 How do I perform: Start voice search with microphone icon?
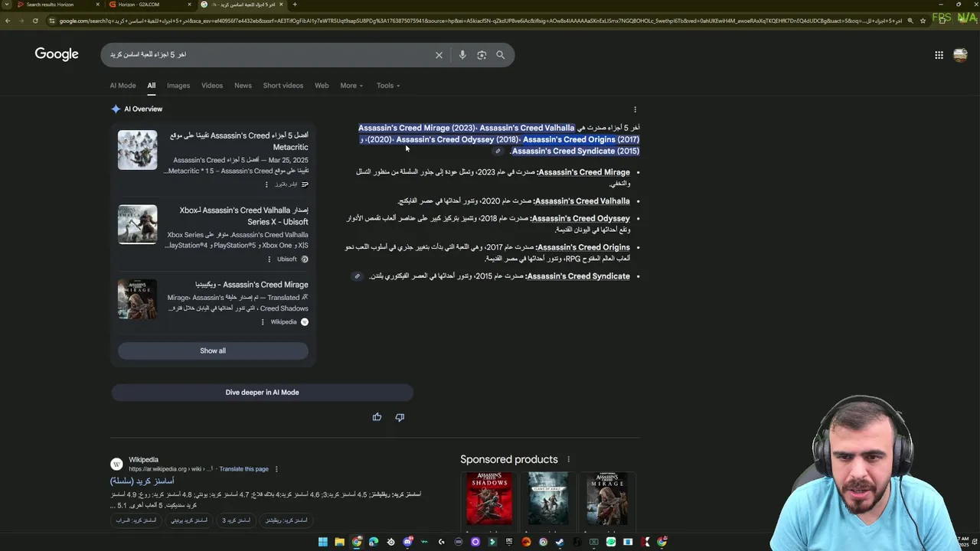click(462, 55)
